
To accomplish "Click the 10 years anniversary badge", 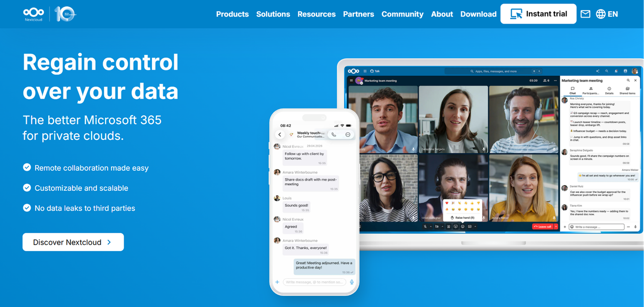I will pos(65,14).
